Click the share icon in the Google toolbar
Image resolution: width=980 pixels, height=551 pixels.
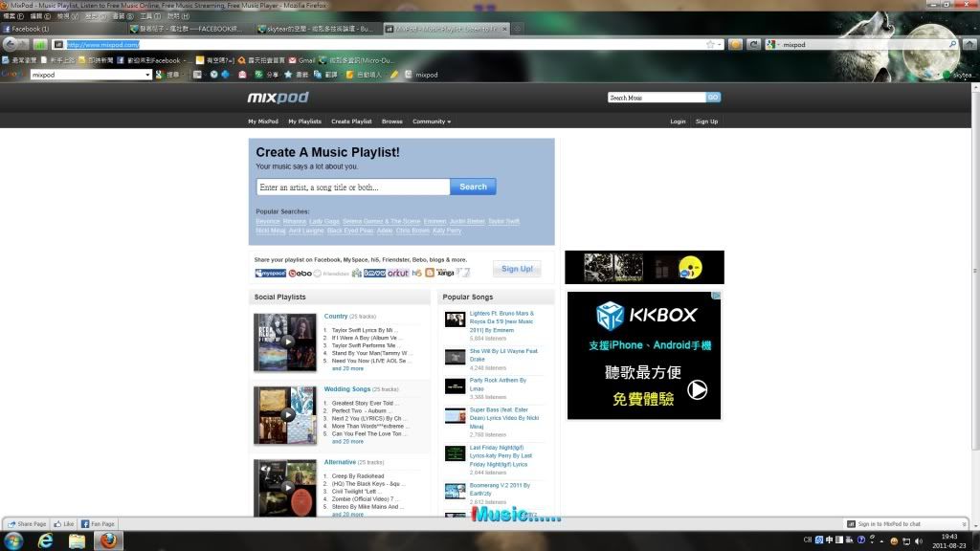pos(258,75)
